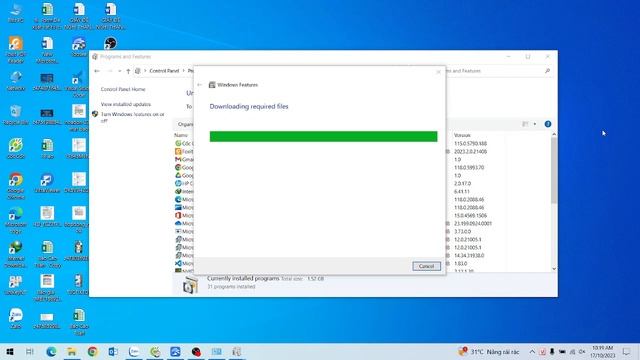
Task: Select version 2.0.17.0 row
Action: 462,184
